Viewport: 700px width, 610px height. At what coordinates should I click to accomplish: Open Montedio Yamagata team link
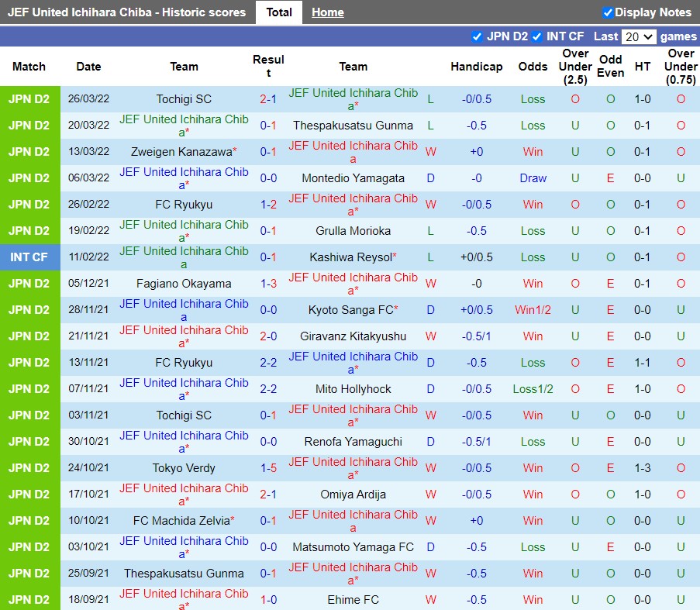point(353,178)
